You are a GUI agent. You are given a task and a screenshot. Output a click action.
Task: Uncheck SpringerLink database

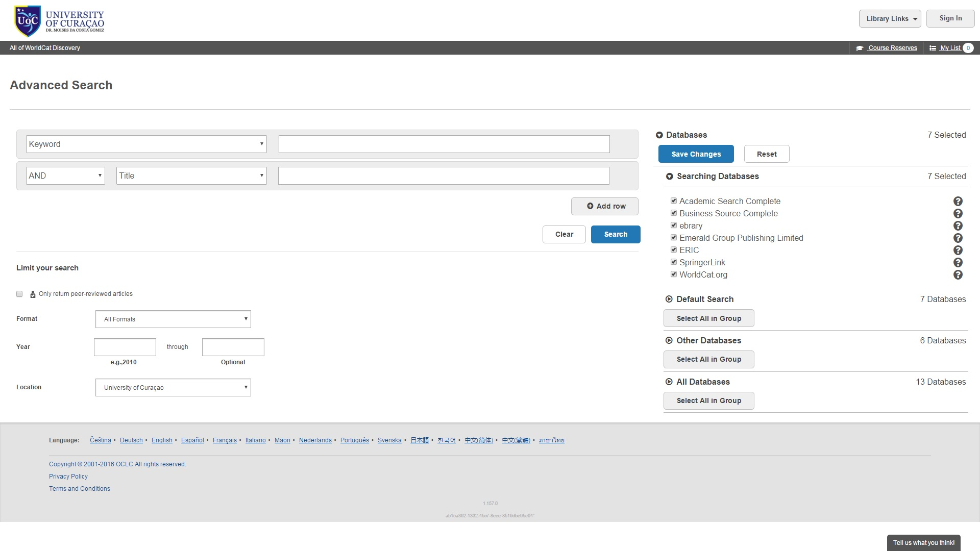[x=674, y=262]
